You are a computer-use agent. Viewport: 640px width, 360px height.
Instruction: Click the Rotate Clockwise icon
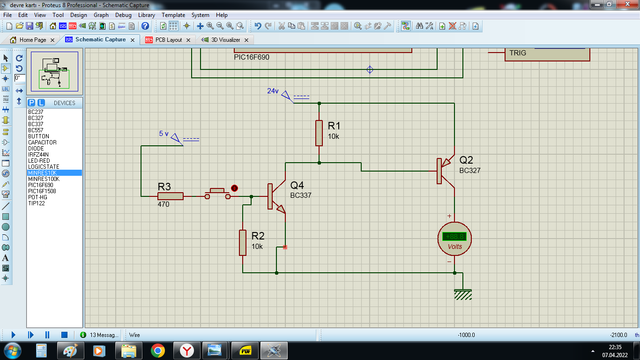click(19, 58)
